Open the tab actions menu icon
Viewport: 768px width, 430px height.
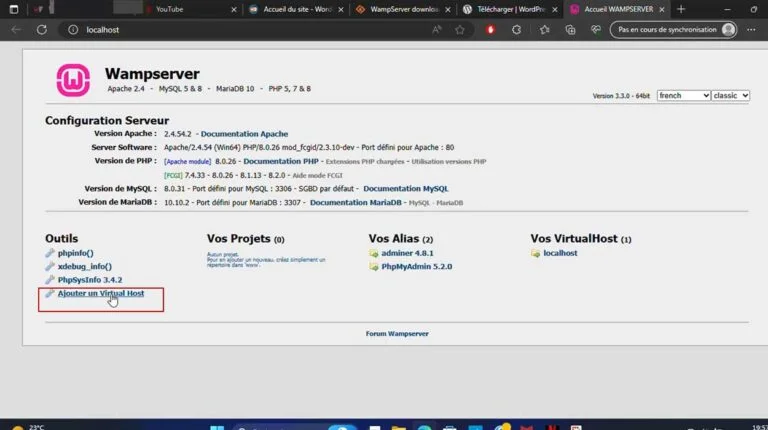[14, 9]
